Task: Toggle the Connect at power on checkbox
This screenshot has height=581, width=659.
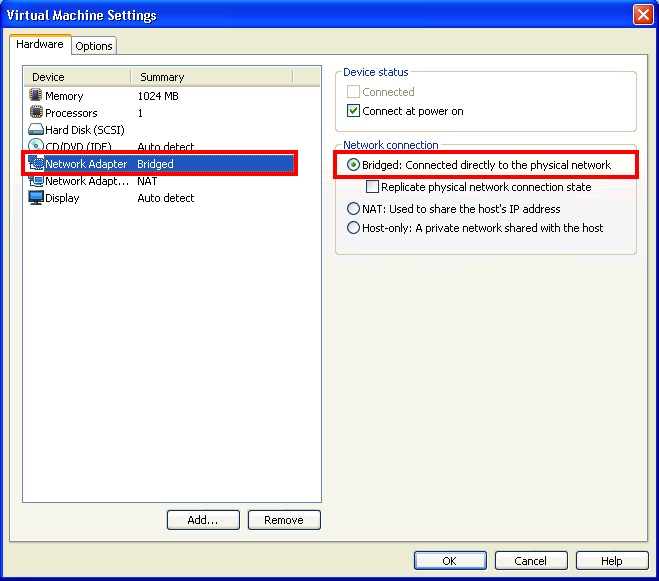Action: pos(353,111)
